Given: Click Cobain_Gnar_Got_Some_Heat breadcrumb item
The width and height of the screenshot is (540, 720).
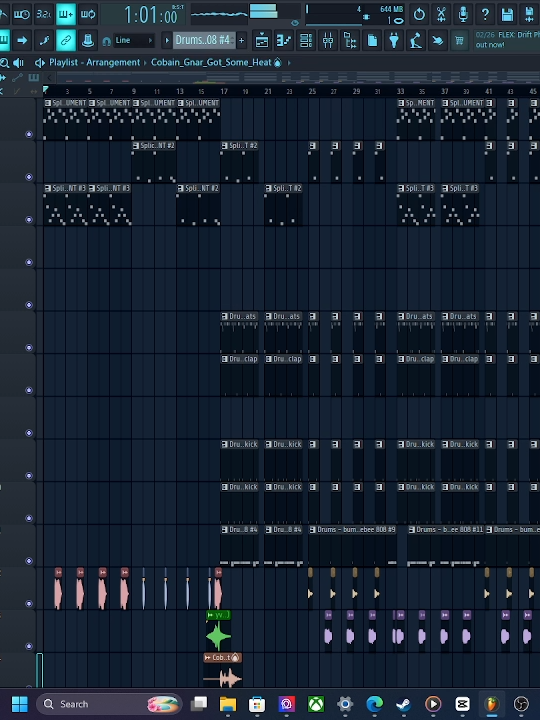Looking at the screenshot, I should pos(211,62).
